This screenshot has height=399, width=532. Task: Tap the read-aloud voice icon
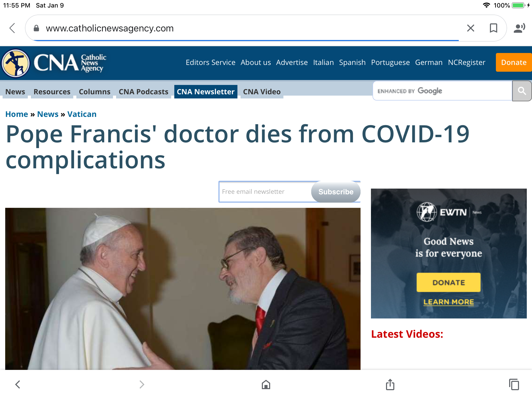click(x=519, y=28)
